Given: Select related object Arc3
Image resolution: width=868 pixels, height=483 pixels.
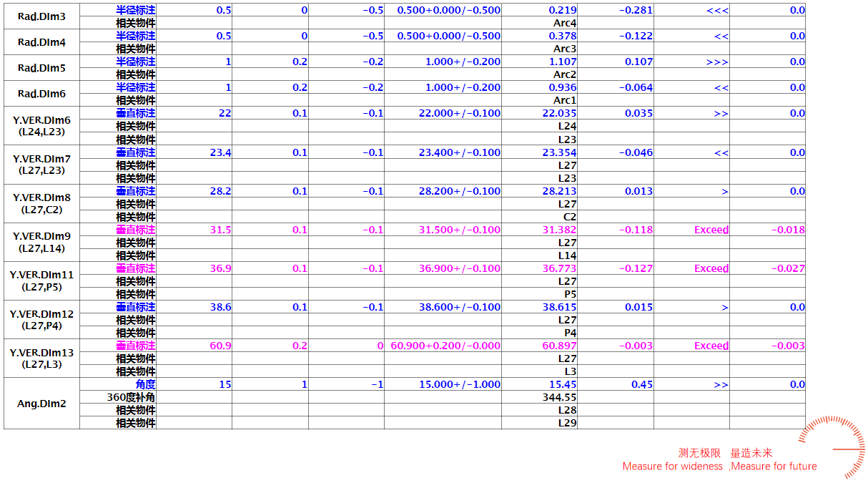Looking at the screenshot, I should click(565, 49).
